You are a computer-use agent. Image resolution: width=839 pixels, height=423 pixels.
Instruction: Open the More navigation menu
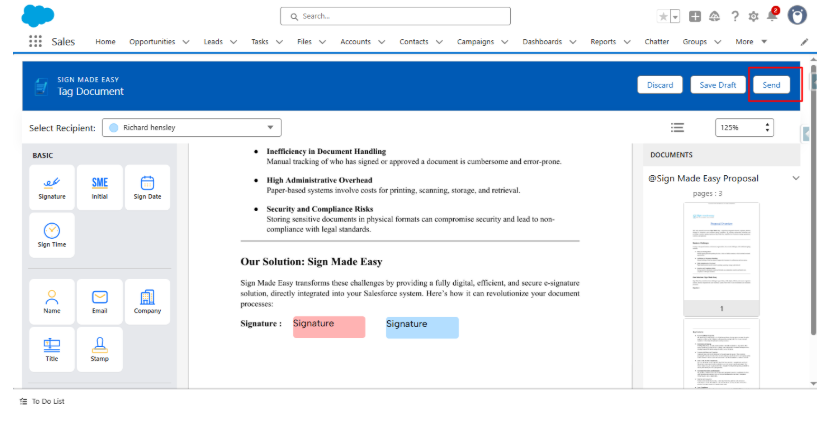coord(751,42)
